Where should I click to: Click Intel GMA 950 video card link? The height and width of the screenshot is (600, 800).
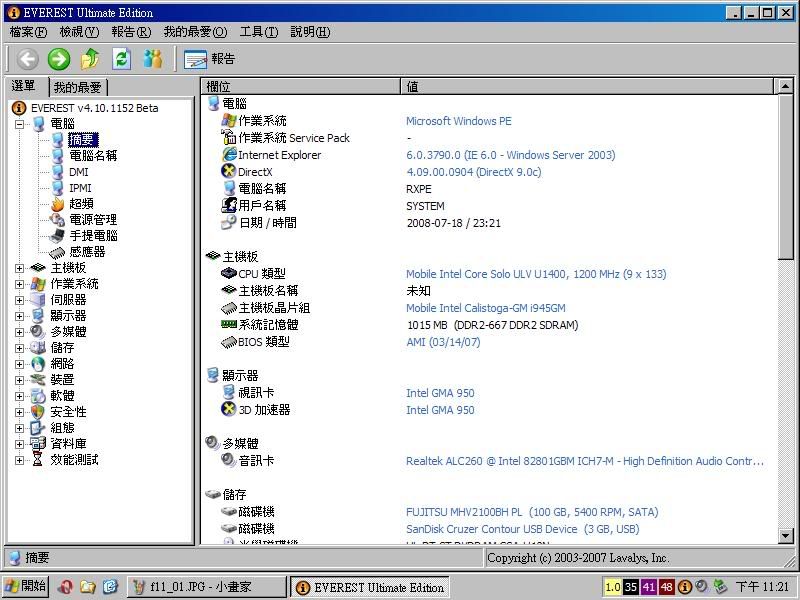(x=440, y=393)
